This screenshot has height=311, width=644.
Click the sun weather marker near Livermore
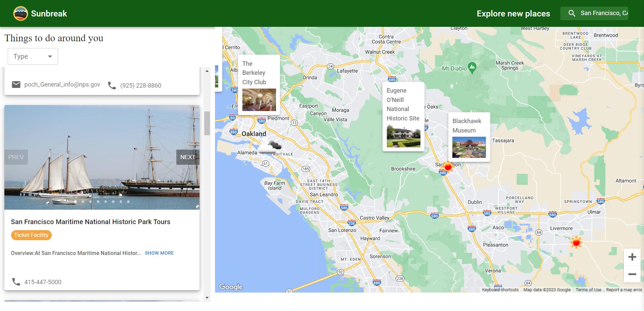point(576,242)
